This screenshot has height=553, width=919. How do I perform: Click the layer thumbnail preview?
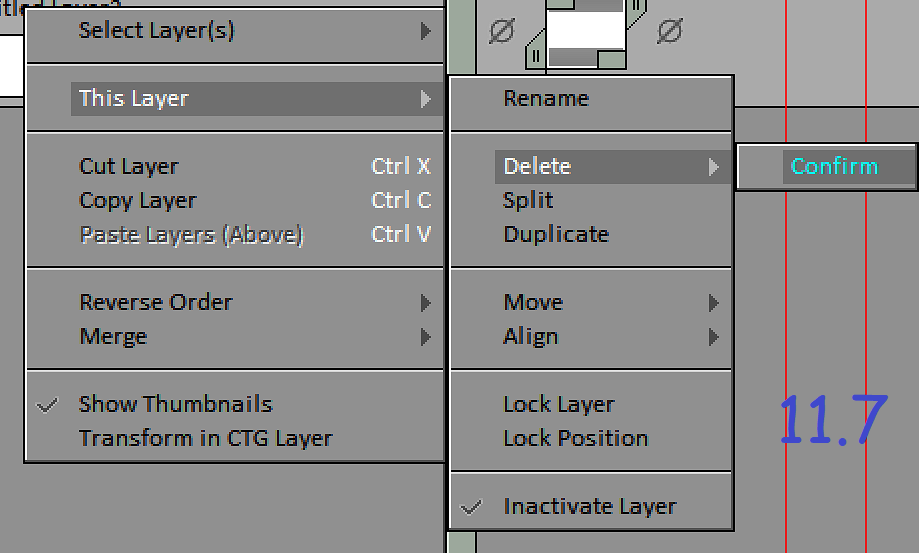pos(585,33)
